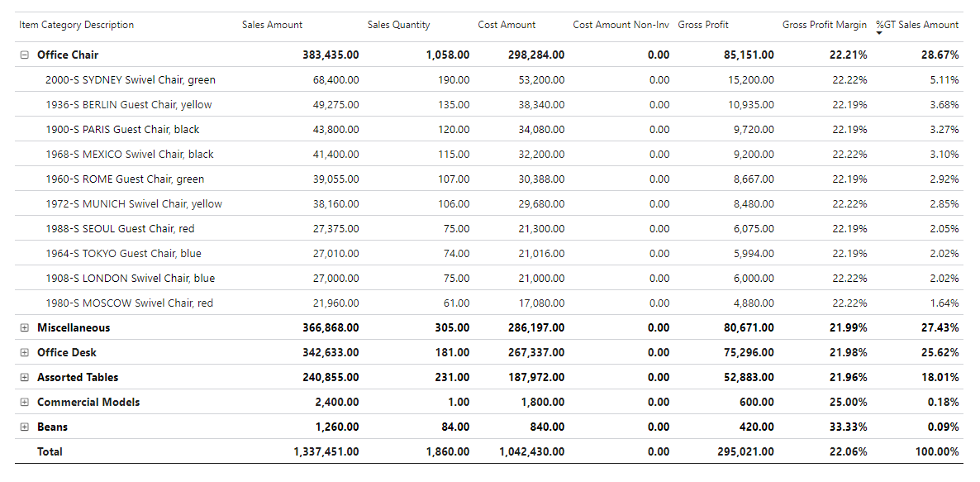The image size is (980, 482).
Task: Select the 2000-S SYDNEY Swivel Chair row
Action: 131,79
